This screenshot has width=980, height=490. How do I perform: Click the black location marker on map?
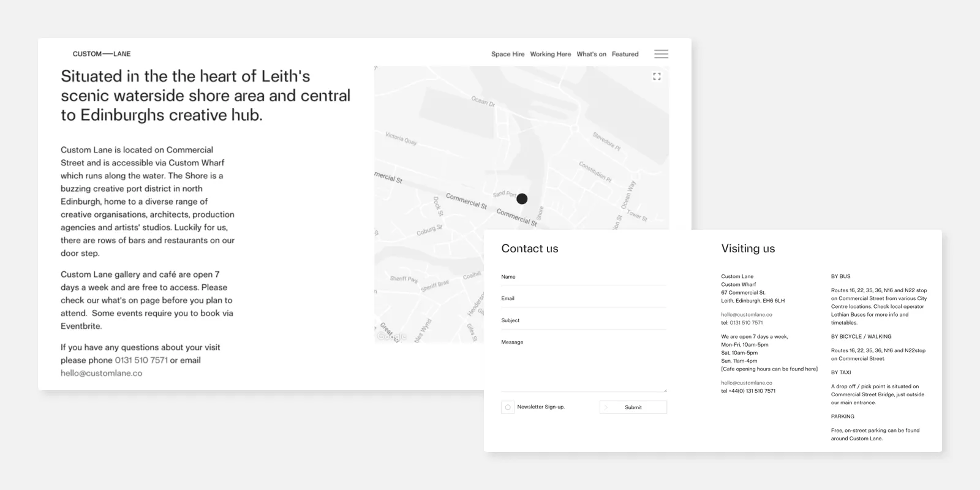click(522, 198)
